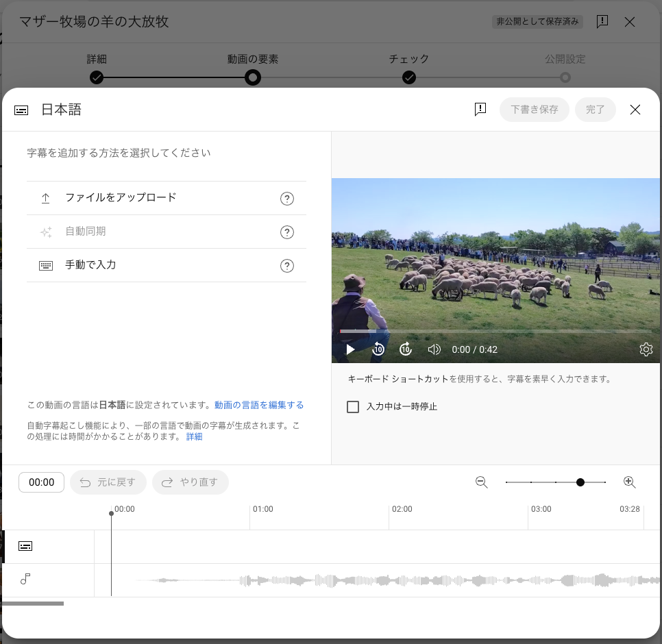The height and width of the screenshot is (644, 662).
Task: Open the 動画の言語を編集する link
Action: tap(258, 405)
